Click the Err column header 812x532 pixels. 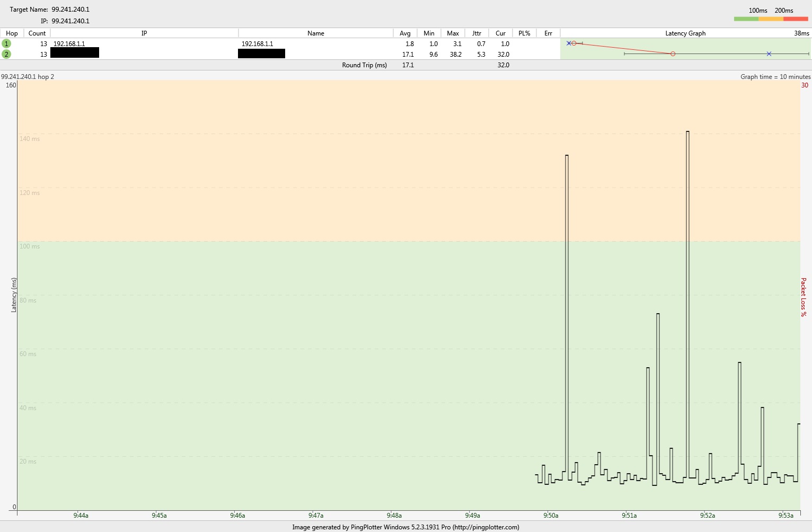pos(548,33)
